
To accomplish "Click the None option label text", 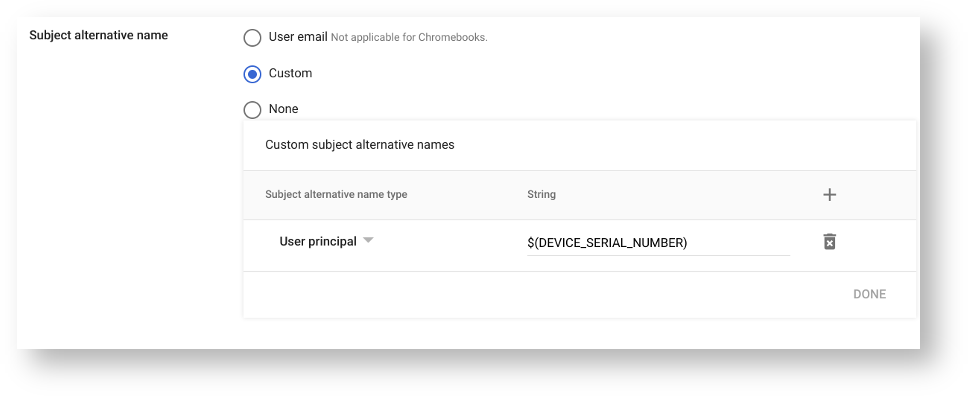I will click(284, 109).
